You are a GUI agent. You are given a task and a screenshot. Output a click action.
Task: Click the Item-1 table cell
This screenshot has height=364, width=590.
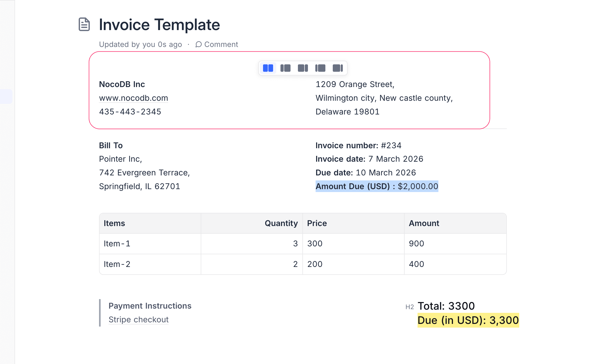coord(117,243)
